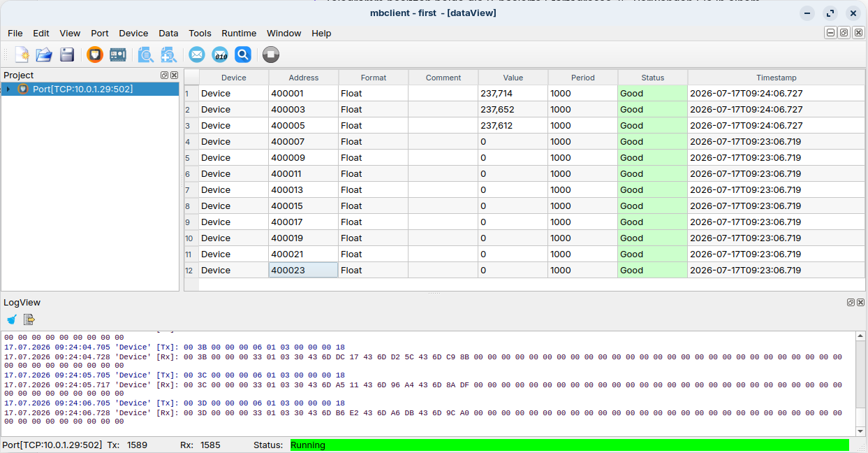This screenshot has width=868, height=453.
Task: Select row header number 1
Action: (191, 93)
